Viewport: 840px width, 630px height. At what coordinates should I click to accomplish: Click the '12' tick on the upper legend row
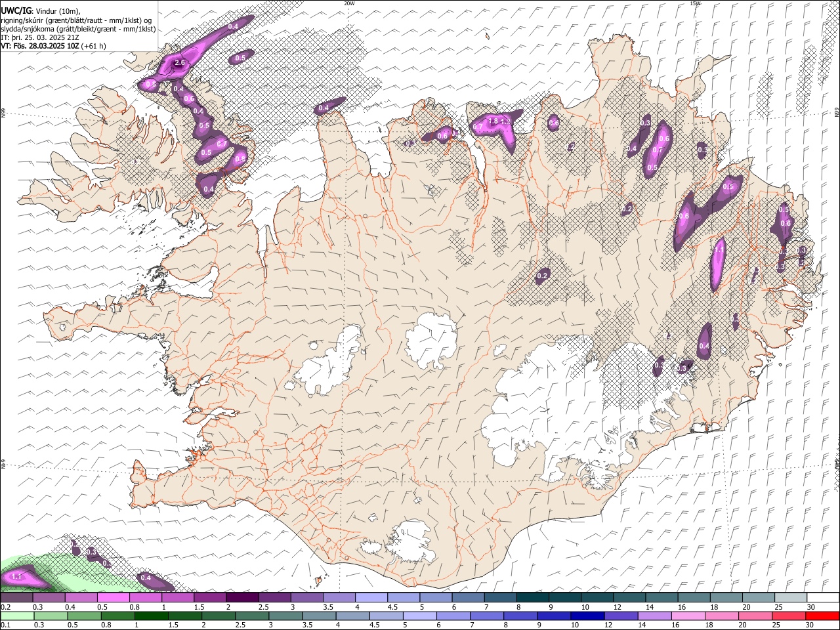pyautogui.click(x=617, y=607)
